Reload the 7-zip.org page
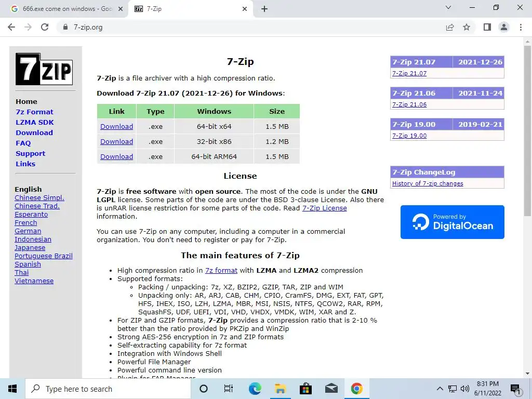This screenshot has width=532, height=399. [x=45, y=27]
